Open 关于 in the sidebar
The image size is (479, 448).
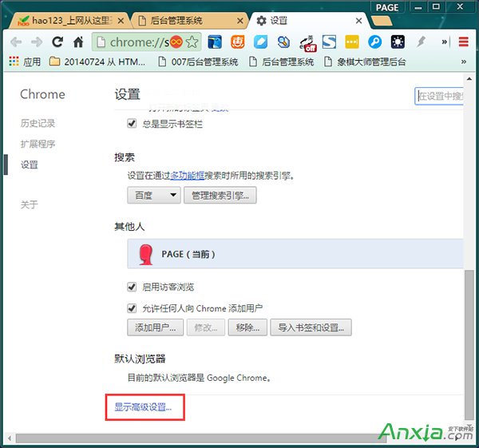coord(30,204)
